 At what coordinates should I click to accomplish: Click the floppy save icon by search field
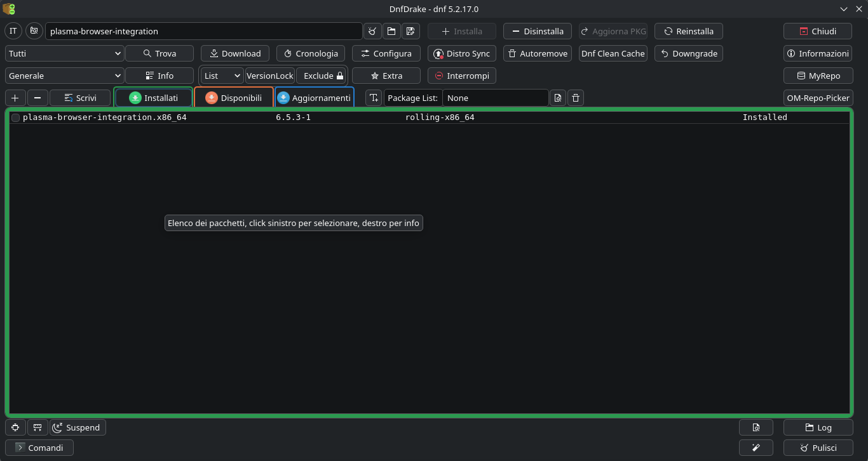410,31
